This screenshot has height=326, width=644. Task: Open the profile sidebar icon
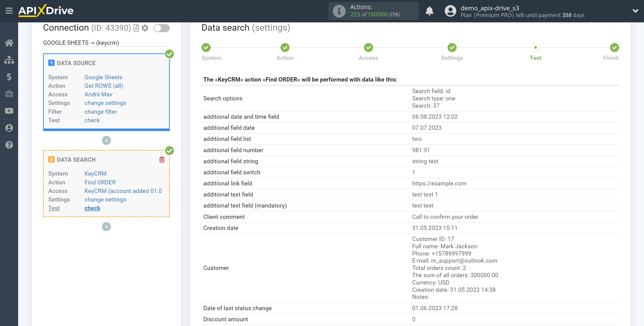[9, 128]
